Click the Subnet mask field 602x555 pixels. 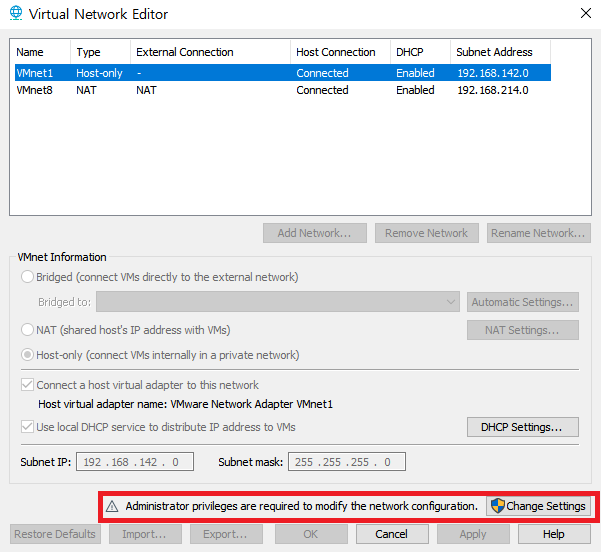[347, 461]
